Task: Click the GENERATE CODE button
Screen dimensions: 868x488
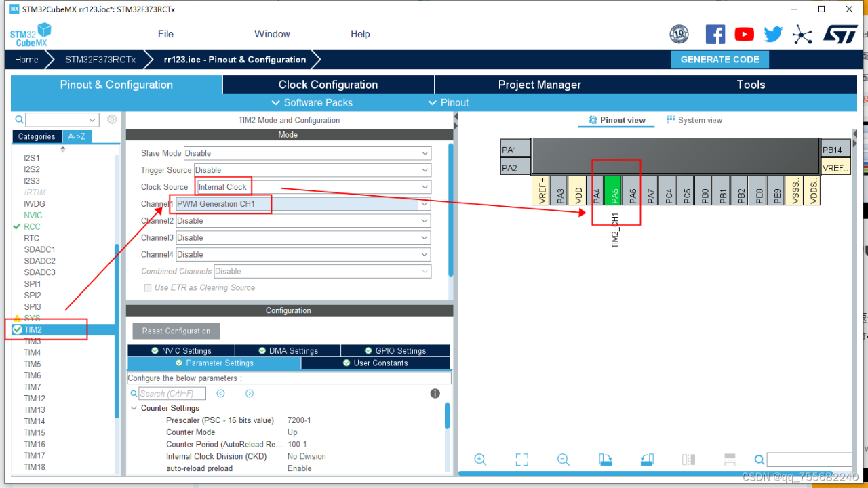Action: click(x=720, y=60)
